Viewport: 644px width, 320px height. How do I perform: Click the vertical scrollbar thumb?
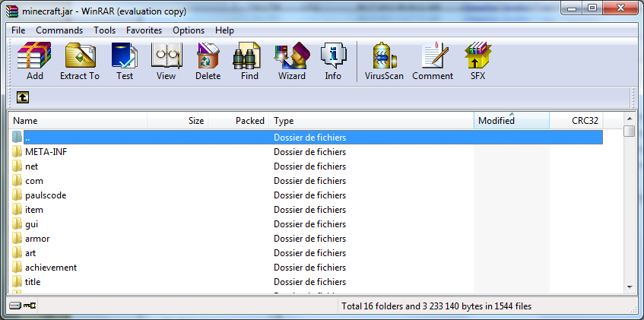(x=630, y=131)
